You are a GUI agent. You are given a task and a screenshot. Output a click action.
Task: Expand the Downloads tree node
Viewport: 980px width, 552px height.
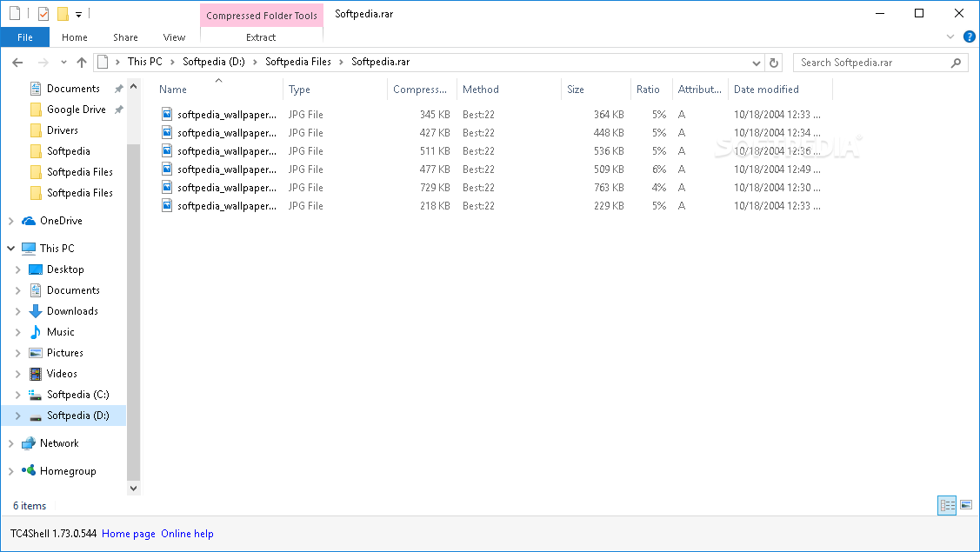(x=17, y=311)
